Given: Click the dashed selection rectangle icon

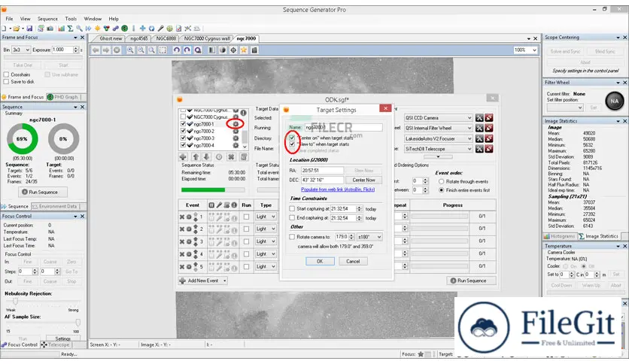Looking at the screenshot, I should coord(163,50).
